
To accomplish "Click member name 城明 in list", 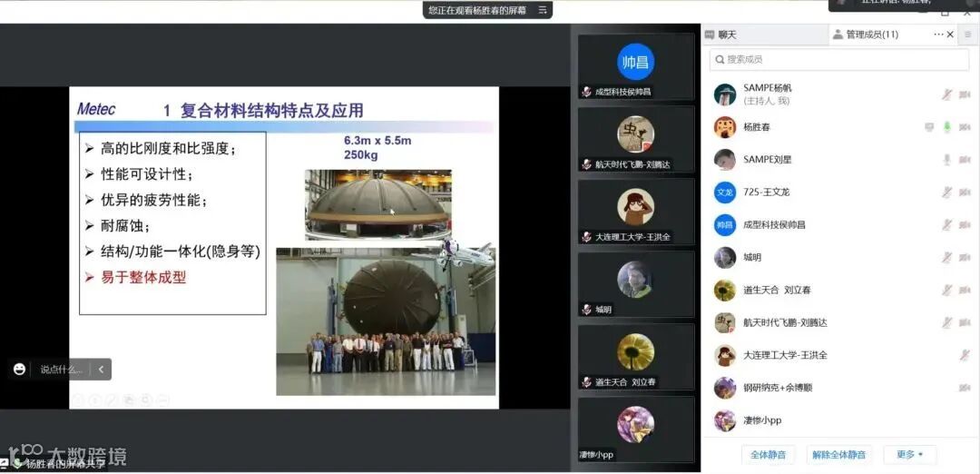I will (x=752, y=257).
